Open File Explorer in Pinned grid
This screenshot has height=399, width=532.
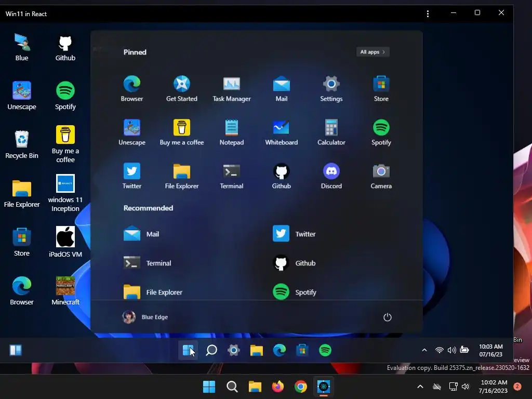click(181, 176)
